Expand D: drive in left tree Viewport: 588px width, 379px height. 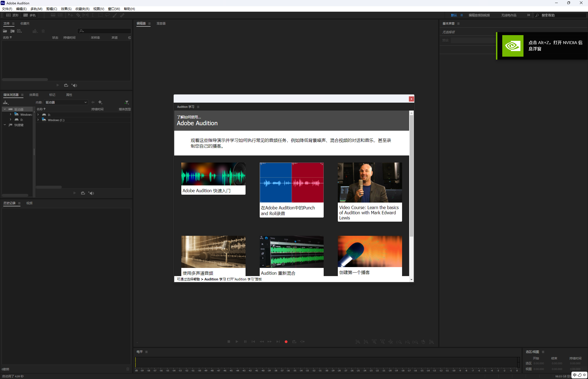[x=10, y=120]
